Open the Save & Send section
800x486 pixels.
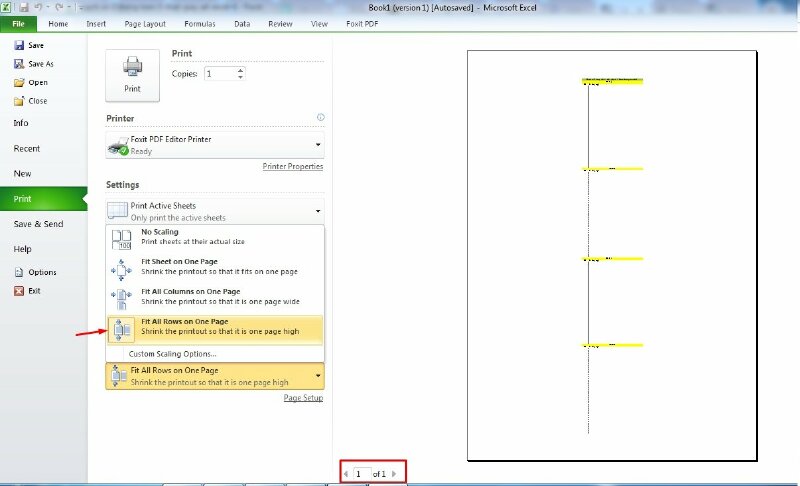(38, 224)
